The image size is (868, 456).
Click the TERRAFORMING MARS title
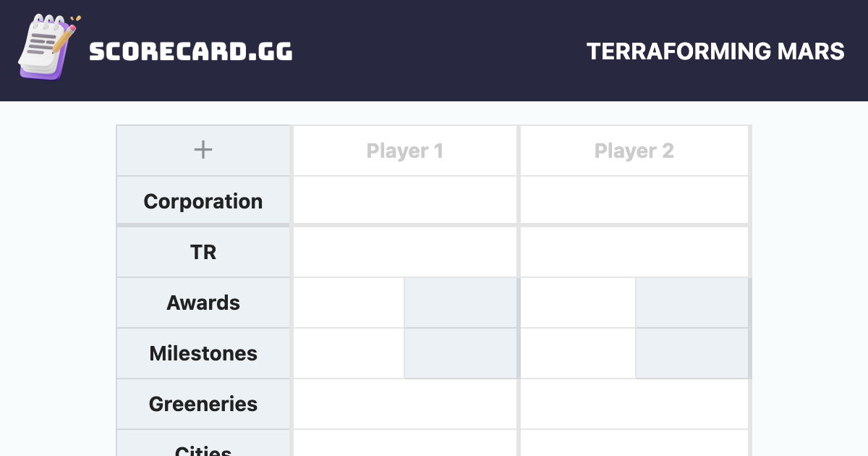(716, 51)
